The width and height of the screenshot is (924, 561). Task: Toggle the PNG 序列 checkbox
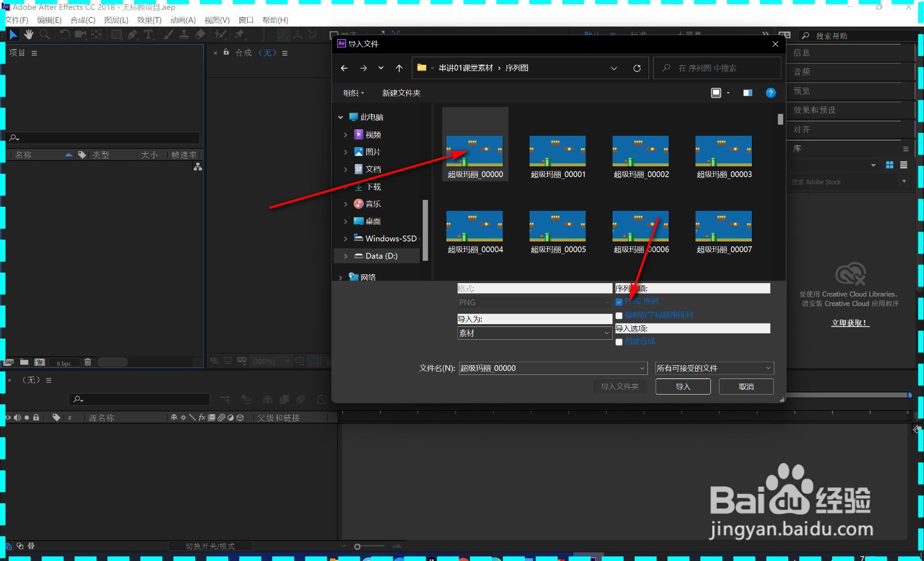[619, 302]
